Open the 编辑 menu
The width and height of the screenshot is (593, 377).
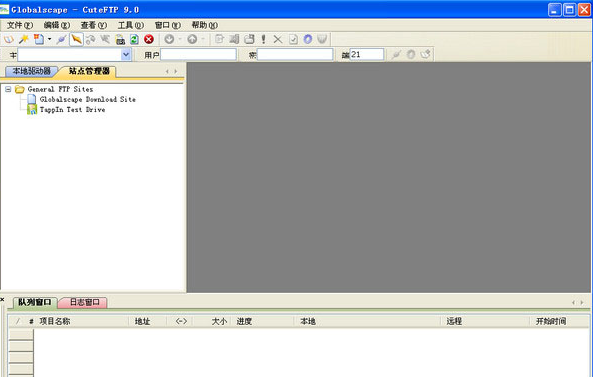point(57,25)
